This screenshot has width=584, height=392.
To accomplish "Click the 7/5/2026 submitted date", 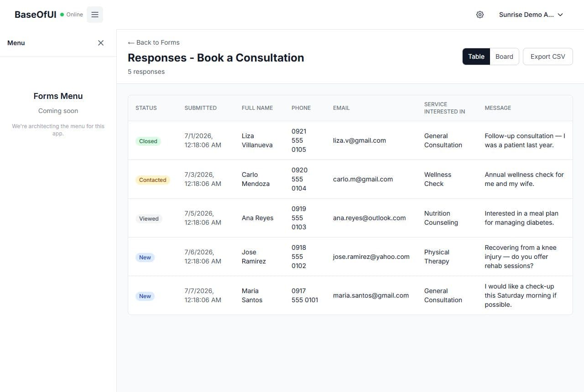I will (203, 218).
